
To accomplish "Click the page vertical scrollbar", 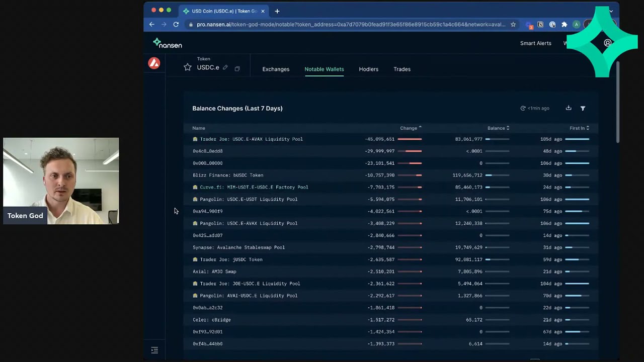I will (617, 103).
